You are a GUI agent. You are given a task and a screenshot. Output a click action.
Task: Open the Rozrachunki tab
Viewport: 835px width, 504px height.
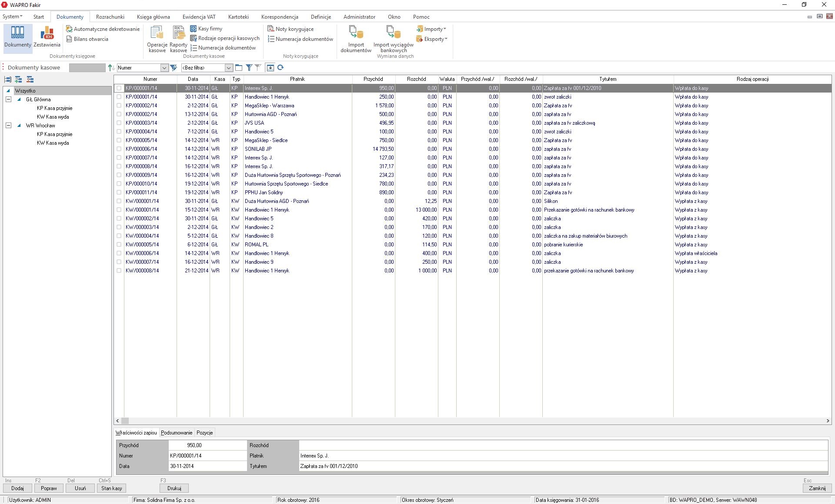coord(110,17)
